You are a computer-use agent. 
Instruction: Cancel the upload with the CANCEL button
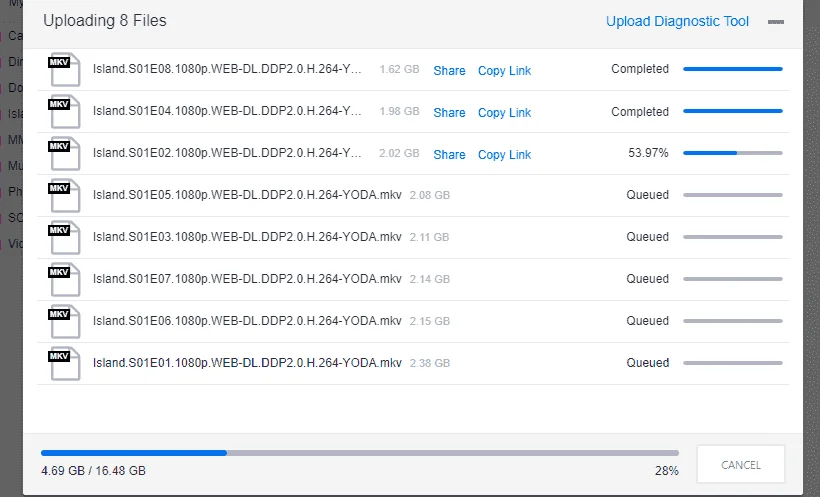click(741, 465)
